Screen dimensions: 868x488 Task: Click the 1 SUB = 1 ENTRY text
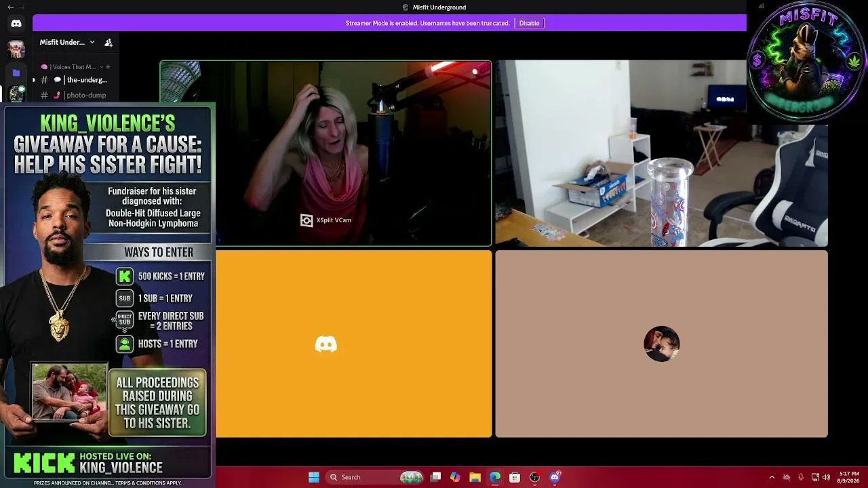165,298
